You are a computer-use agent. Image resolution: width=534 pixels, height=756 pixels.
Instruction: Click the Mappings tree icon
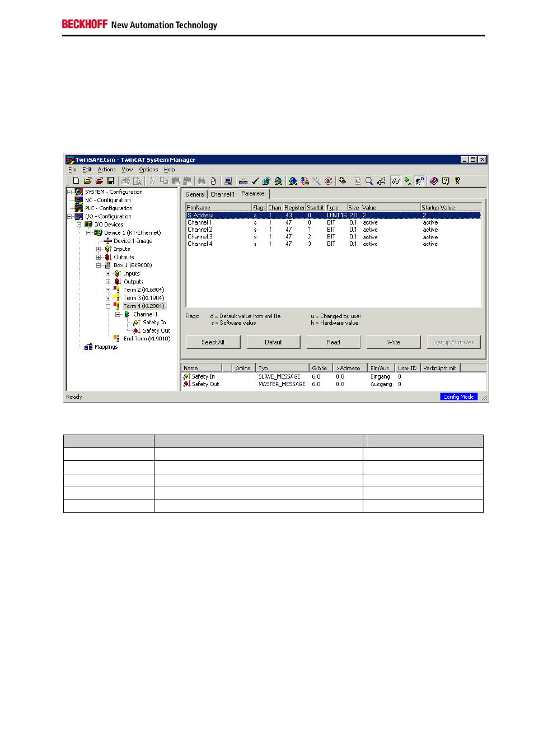88,347
